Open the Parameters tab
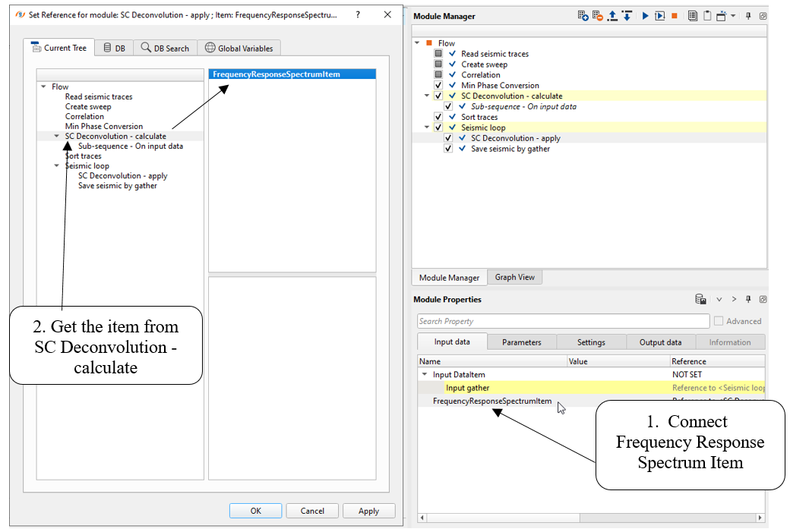The image size is (790, 532). [x=522, y=342]
